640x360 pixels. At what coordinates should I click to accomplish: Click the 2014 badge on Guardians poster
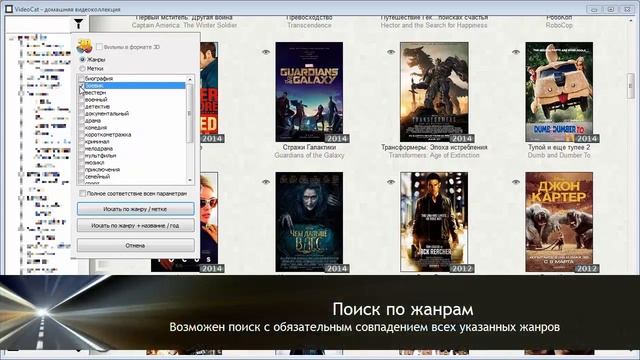tap(336, 138)
